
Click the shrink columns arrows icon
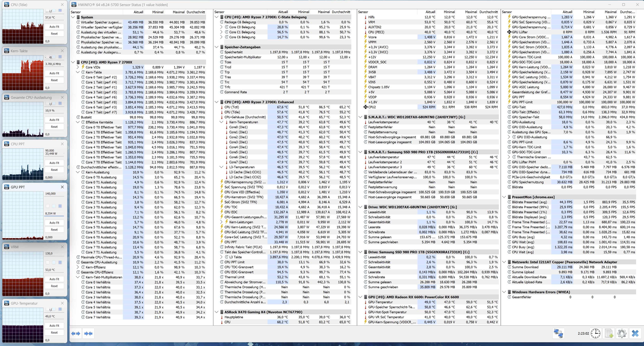click(x=88, y=333)
